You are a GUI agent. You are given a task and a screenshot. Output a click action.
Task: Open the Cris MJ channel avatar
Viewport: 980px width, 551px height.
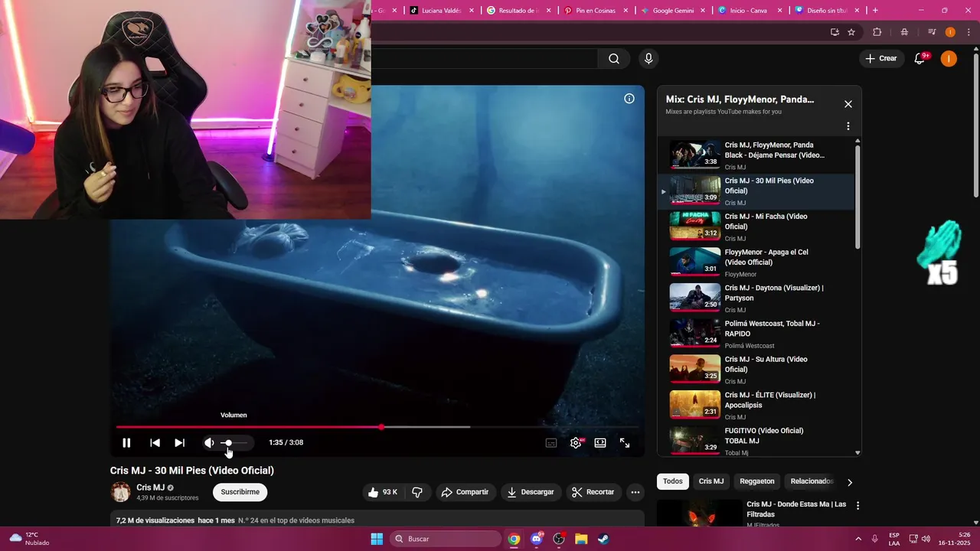point(121,492)
